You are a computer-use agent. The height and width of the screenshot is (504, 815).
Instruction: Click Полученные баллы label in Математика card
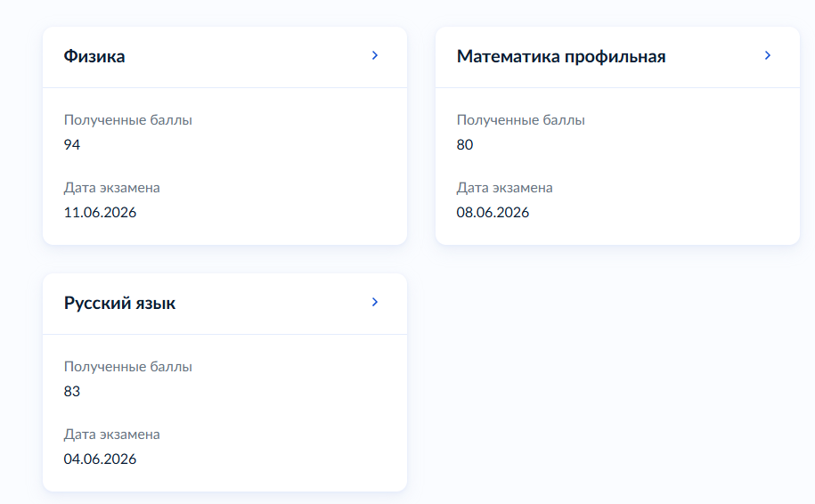coord(521,120)
